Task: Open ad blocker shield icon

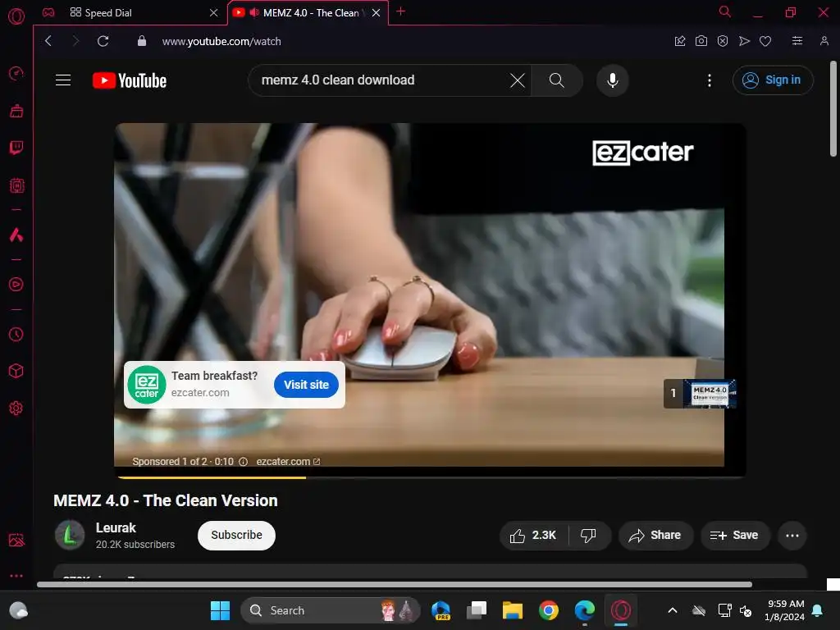Action: pos(723,41)
